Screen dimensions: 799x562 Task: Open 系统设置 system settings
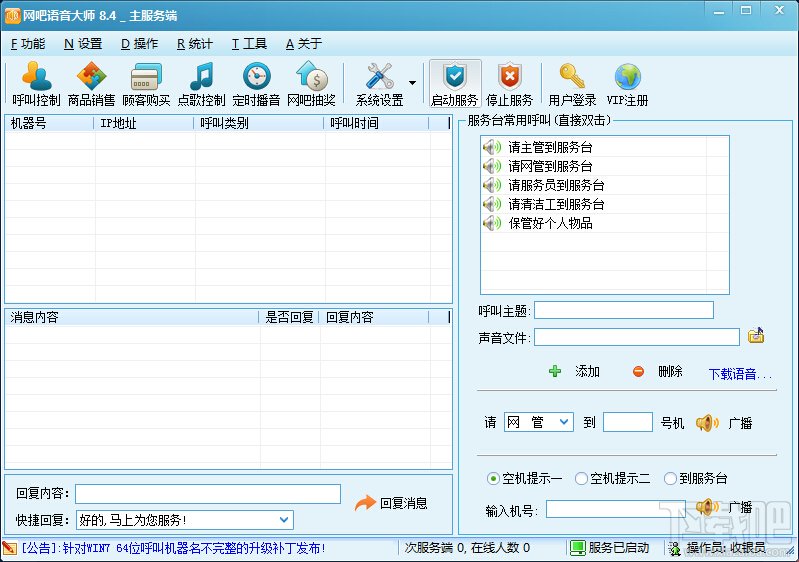click(379, 84)
